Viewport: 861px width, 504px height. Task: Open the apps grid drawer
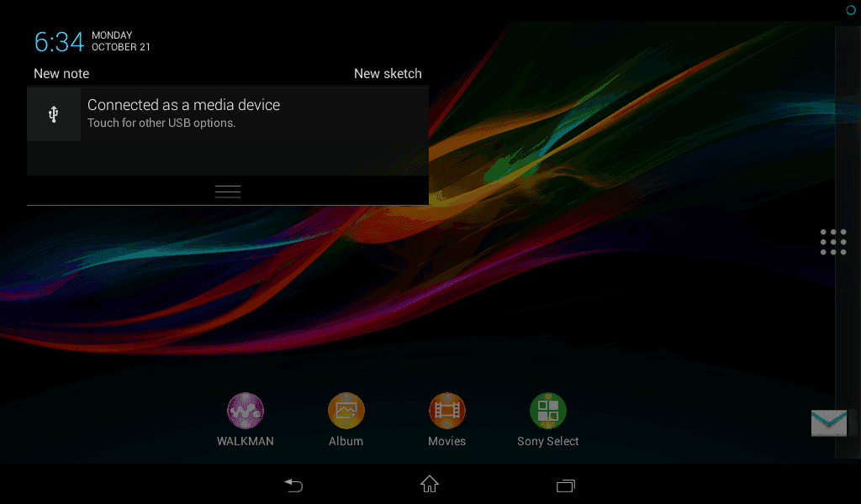833,242
